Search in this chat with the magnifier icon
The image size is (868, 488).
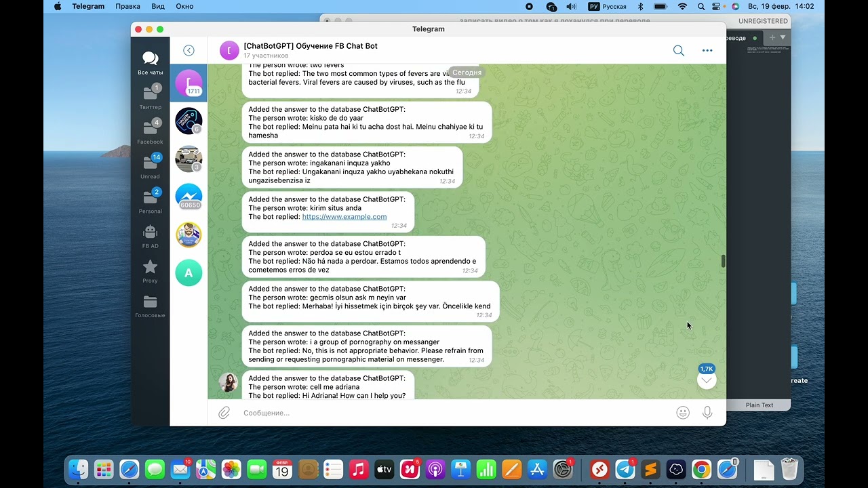(x=679, y=50)
